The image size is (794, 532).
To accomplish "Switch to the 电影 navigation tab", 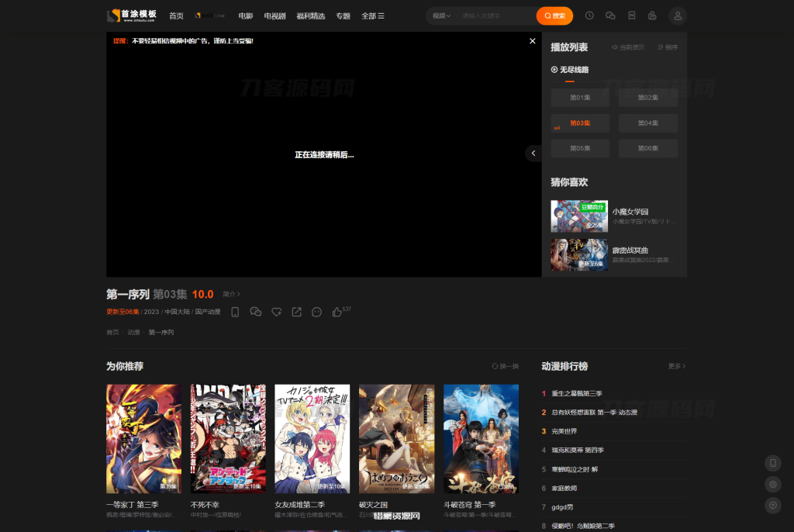I will click(244, 16).
